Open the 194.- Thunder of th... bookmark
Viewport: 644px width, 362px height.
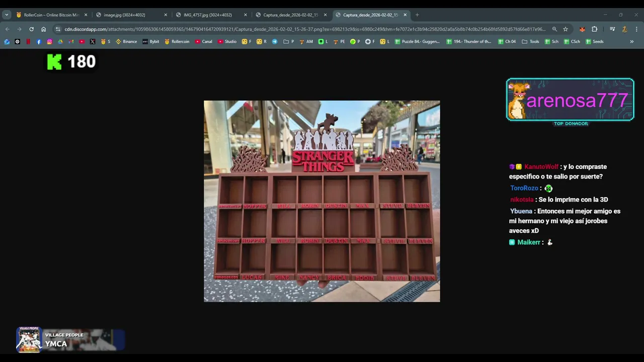click(469, 42)
